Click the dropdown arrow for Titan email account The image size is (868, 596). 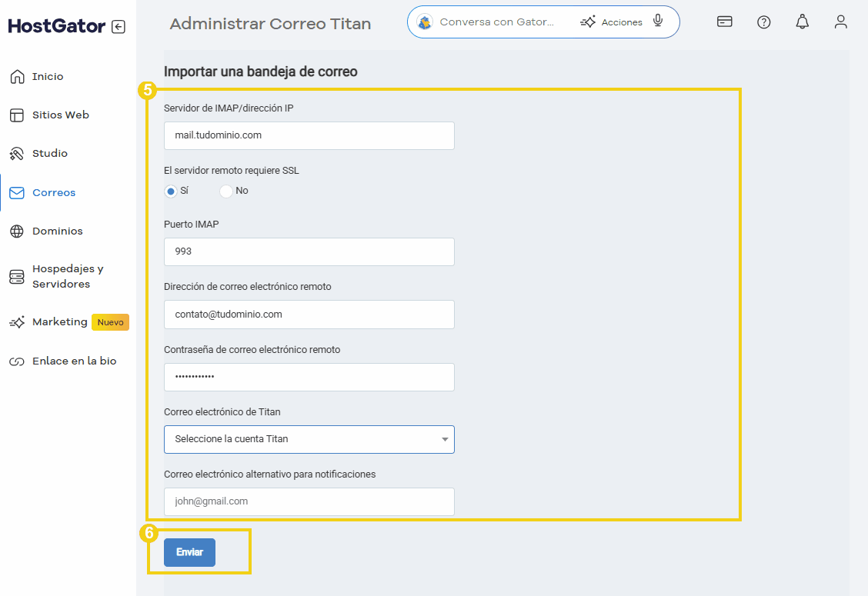click(445, 439)
